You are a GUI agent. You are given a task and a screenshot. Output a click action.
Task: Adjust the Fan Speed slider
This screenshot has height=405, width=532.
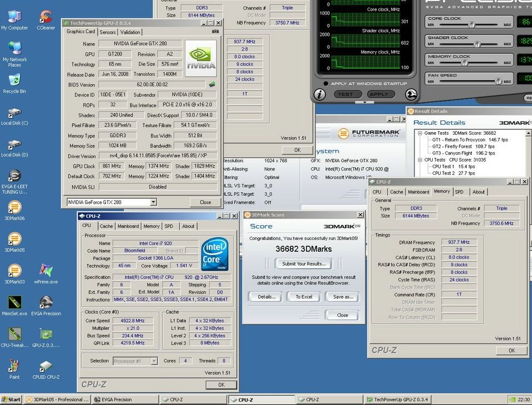(x=498, y=81)
